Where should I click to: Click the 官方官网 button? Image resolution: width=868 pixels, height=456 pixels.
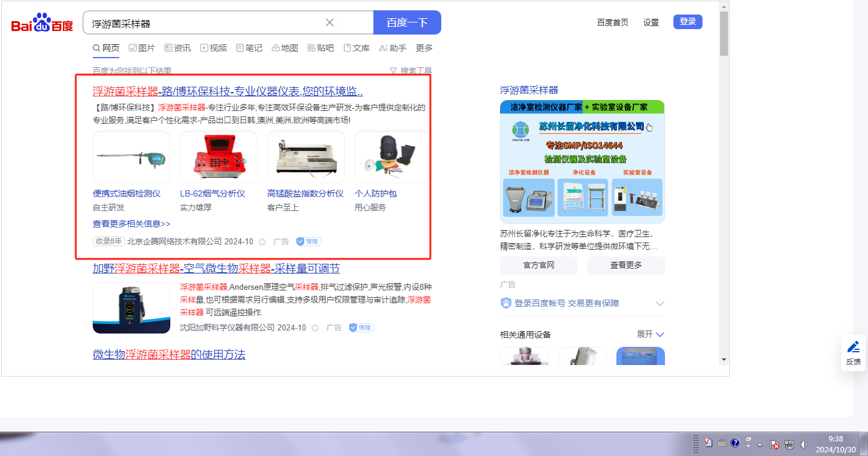pos(539,265)
